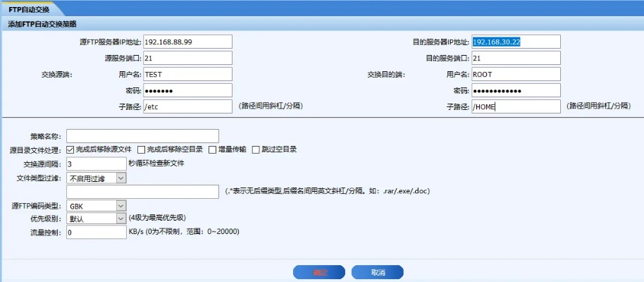Image resolution: width=644 pixels, height=282 pixels.
Task: Click the destination 密码 field
Action: click(516, 90)
